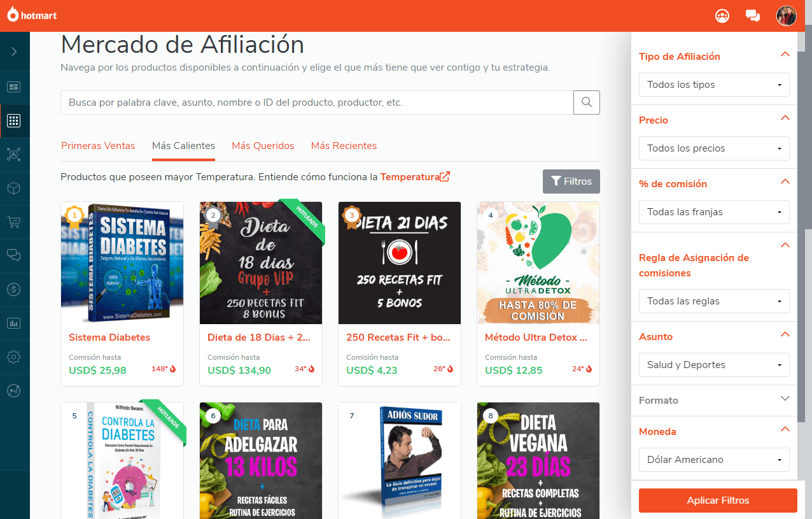Switch to Primeras Ventas tab
Screen dimensions: 812x519
[x=98, y=146]
